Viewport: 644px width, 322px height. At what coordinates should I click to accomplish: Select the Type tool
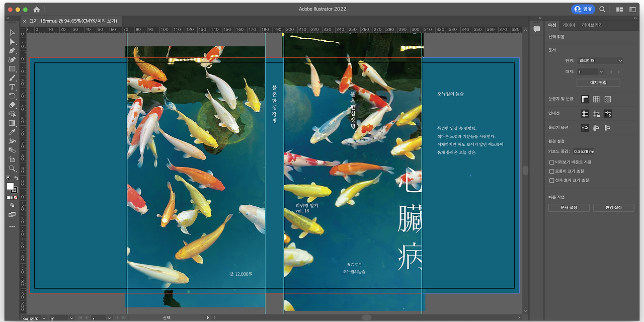(x=12, y=87)
